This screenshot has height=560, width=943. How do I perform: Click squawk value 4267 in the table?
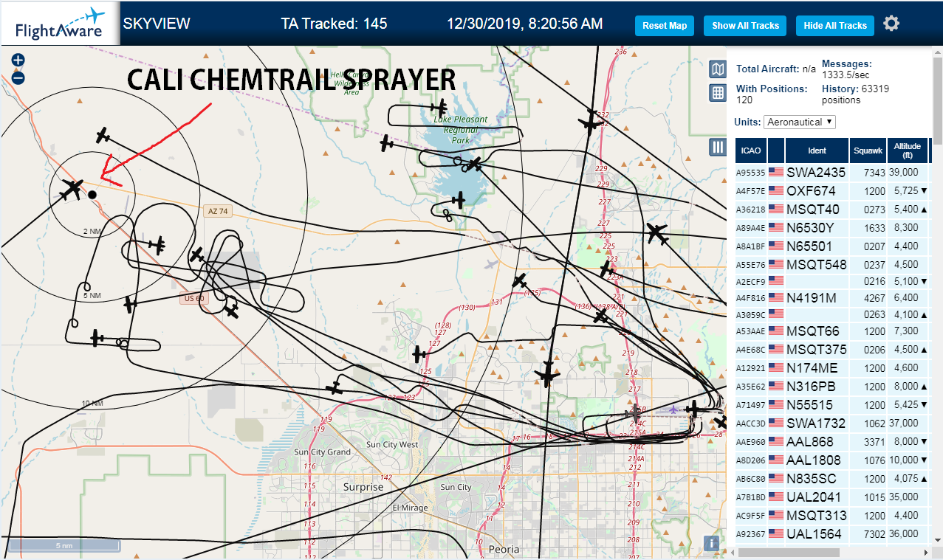pyautogui.click(x=874, y=297)
